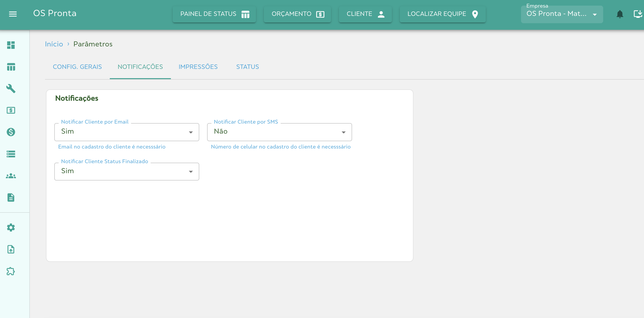Open Notificar Cliente Status Finalizado dropdown
Screen dimensions: 644x318
pos(127,172)
